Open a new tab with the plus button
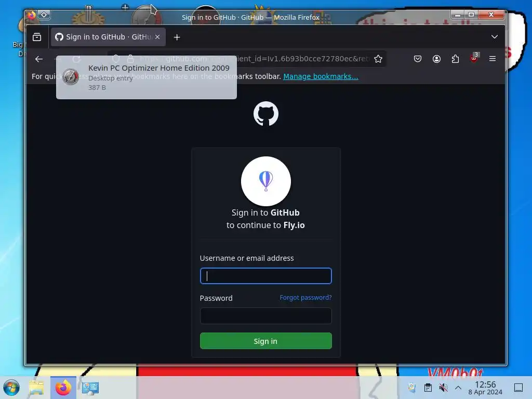 click(x=177, y=37)
